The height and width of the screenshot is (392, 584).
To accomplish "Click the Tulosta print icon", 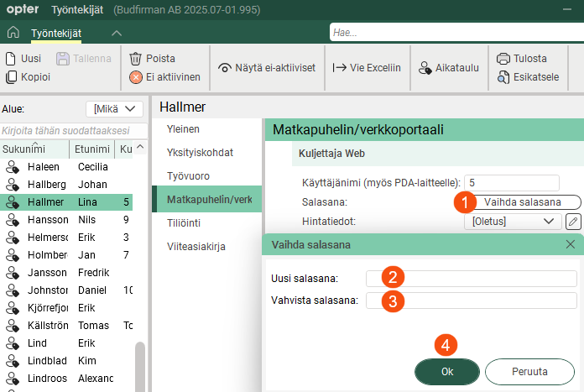I will (x=503, y=59).
